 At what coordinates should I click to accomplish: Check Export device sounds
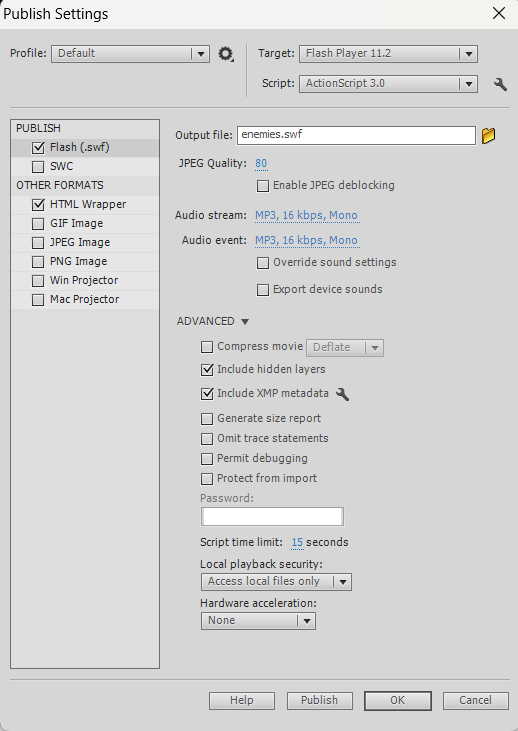tap(263, 290)
